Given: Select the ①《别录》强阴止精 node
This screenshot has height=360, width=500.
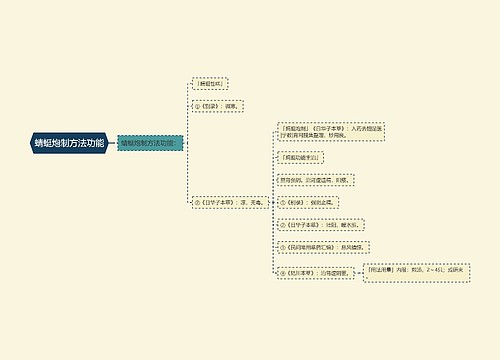Looking at the screenshot, I should point(308,202).
